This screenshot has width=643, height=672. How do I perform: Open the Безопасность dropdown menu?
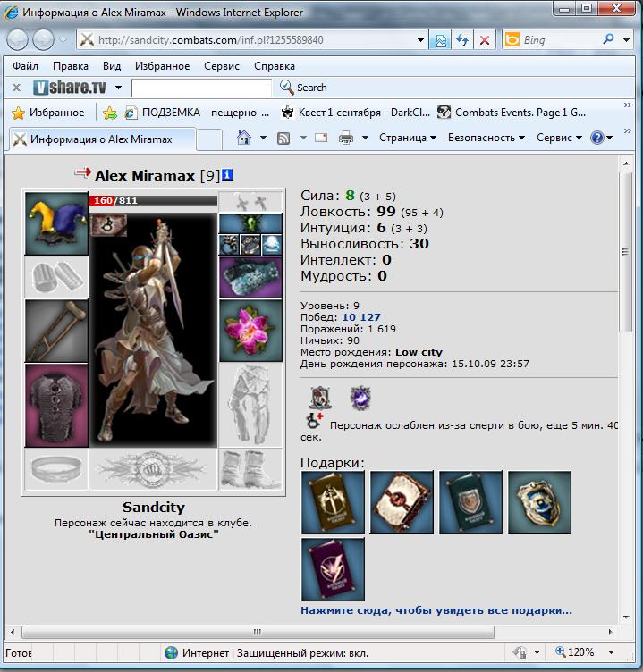click(x=486, y=138)
